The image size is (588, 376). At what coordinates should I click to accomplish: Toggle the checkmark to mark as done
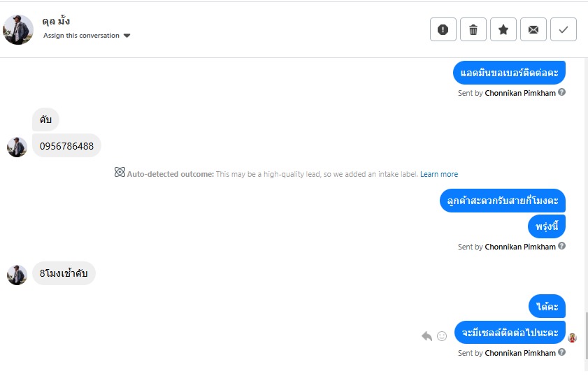563,29
